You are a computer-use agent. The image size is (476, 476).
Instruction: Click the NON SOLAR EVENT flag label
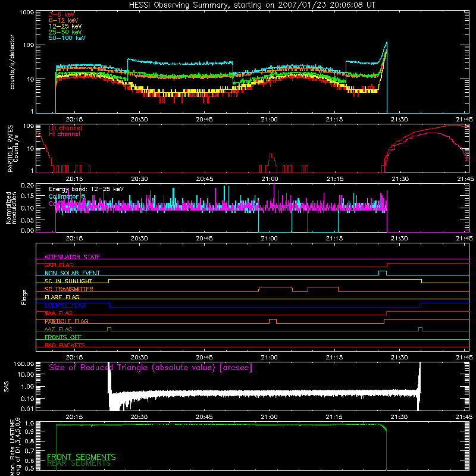pos(72,273)
